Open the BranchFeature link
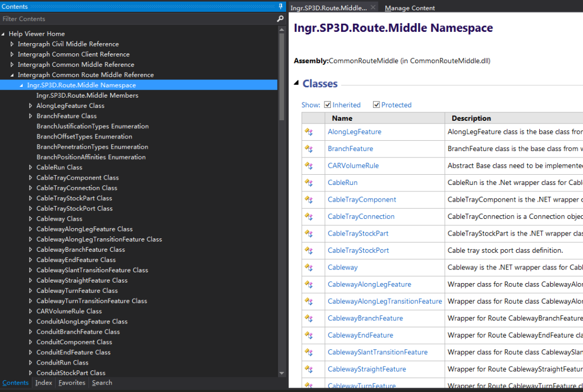 350,149
